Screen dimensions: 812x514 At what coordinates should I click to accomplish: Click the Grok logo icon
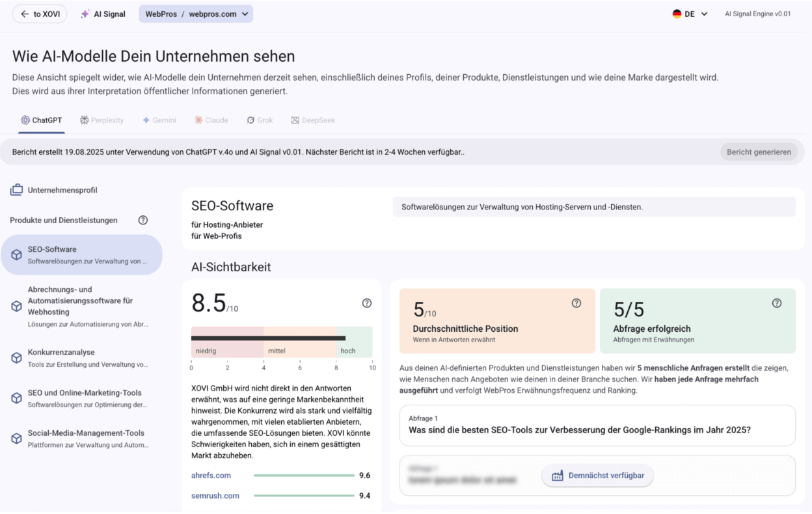250,120
